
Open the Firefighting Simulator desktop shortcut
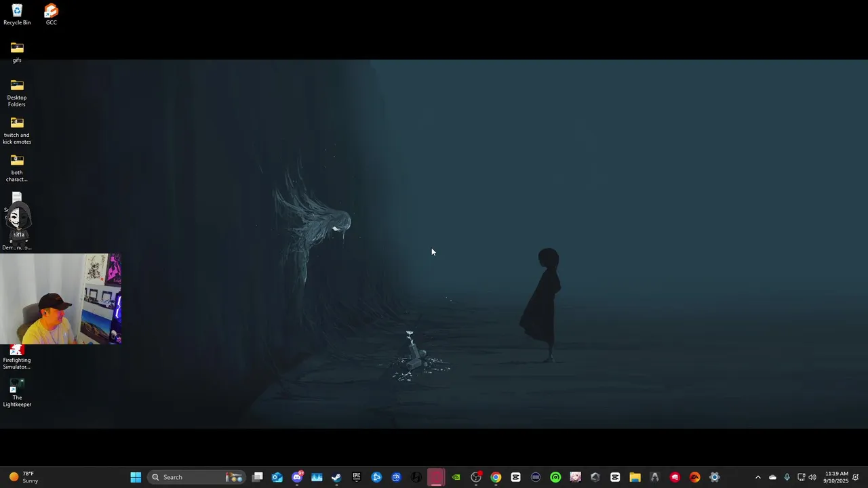[17, 357]
